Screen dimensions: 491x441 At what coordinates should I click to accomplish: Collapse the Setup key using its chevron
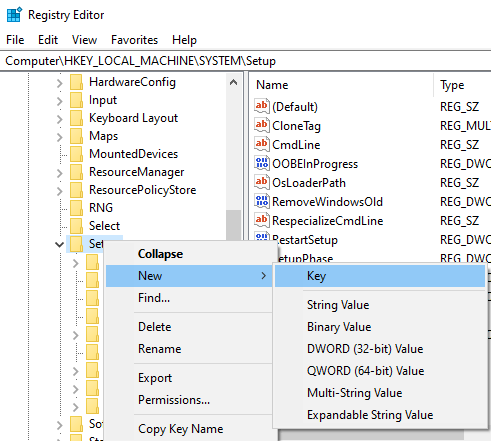click(x=60, y=245)
